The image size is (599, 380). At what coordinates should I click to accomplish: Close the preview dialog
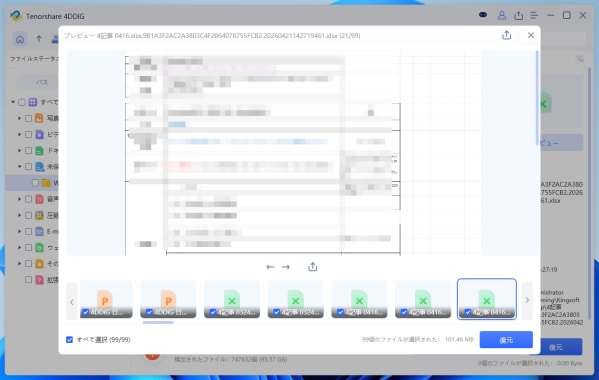click(531, 35)
